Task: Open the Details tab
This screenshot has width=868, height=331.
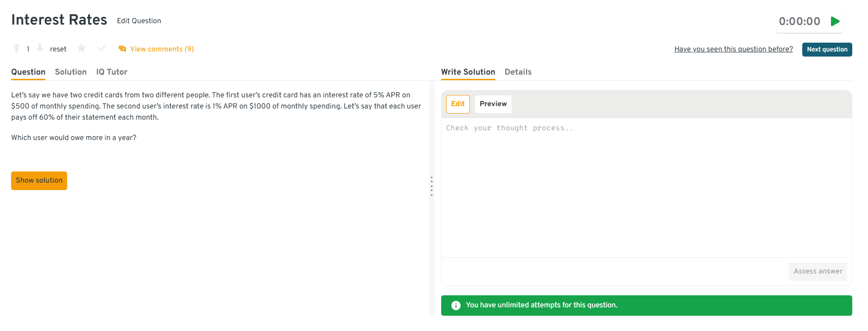Action: click(518, 72)
